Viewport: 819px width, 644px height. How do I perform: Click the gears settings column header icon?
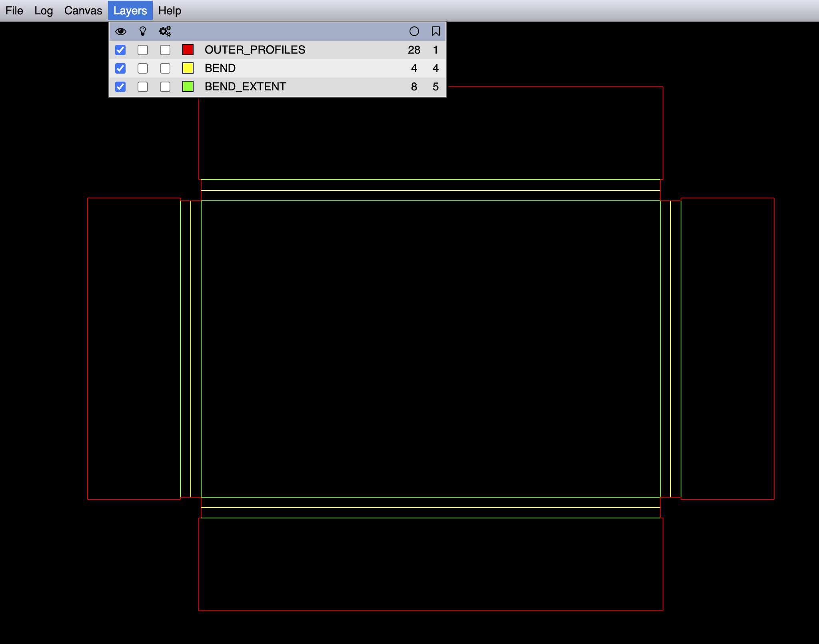click(165, 31)
